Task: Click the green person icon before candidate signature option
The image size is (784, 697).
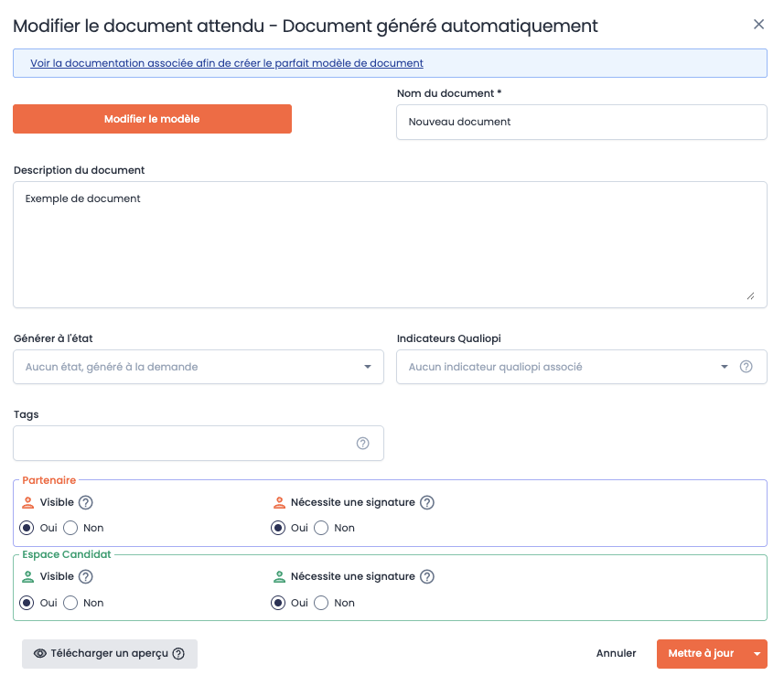Action: tap(277, 576)
